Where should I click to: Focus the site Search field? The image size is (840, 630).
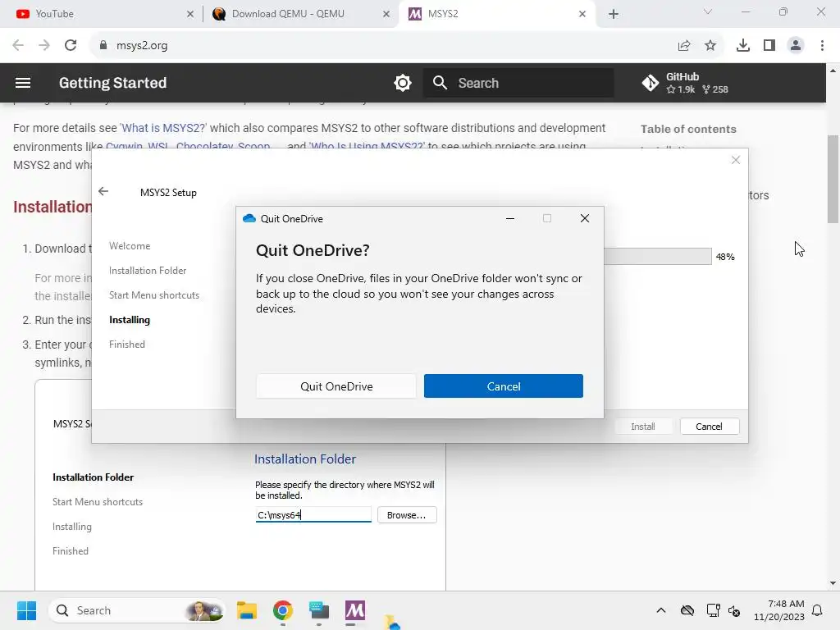point(518,83)
